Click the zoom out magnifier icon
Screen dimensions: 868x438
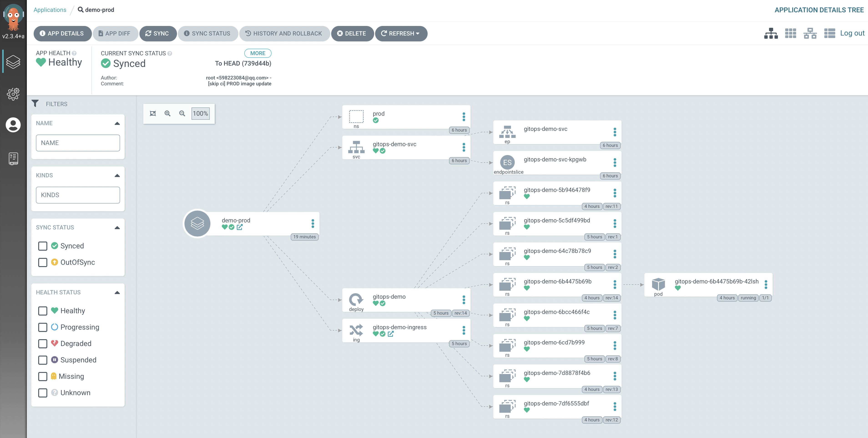(x=182, y=113)
